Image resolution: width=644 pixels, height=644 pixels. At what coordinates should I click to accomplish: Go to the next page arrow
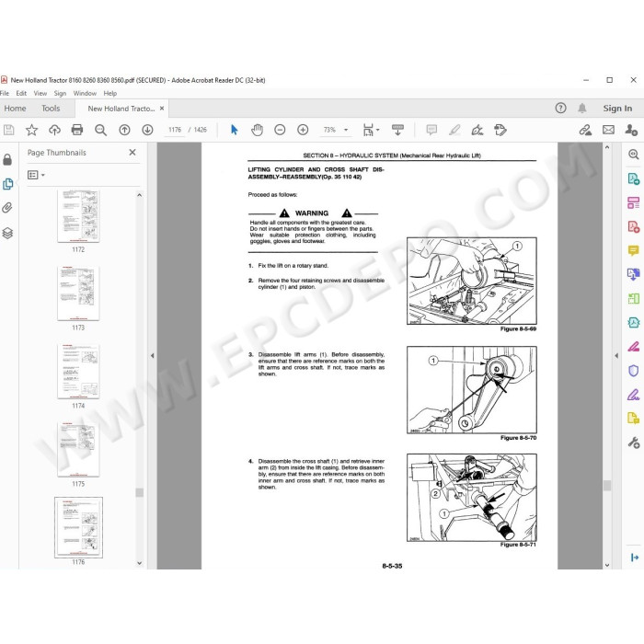tap(147, 131)
